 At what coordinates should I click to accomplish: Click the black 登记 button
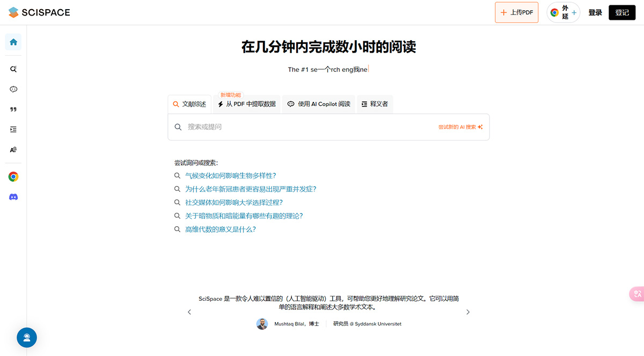(x=621, y=12)
